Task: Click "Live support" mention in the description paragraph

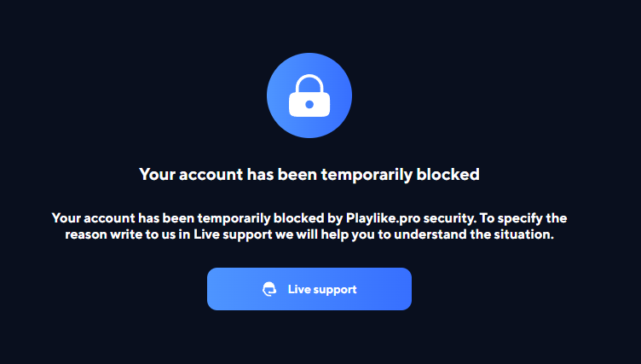Action: click(x=233, y=234)
